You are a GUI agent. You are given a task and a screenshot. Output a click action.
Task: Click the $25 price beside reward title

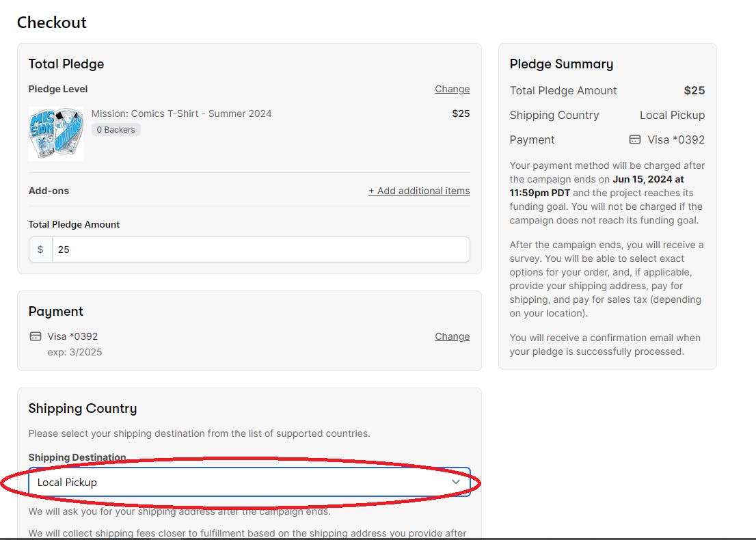[x=461, y=113]
